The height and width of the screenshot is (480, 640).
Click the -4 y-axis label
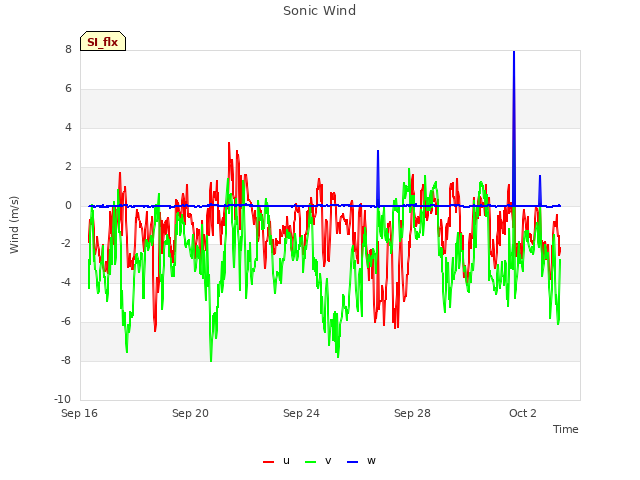(x=66, y=282)
